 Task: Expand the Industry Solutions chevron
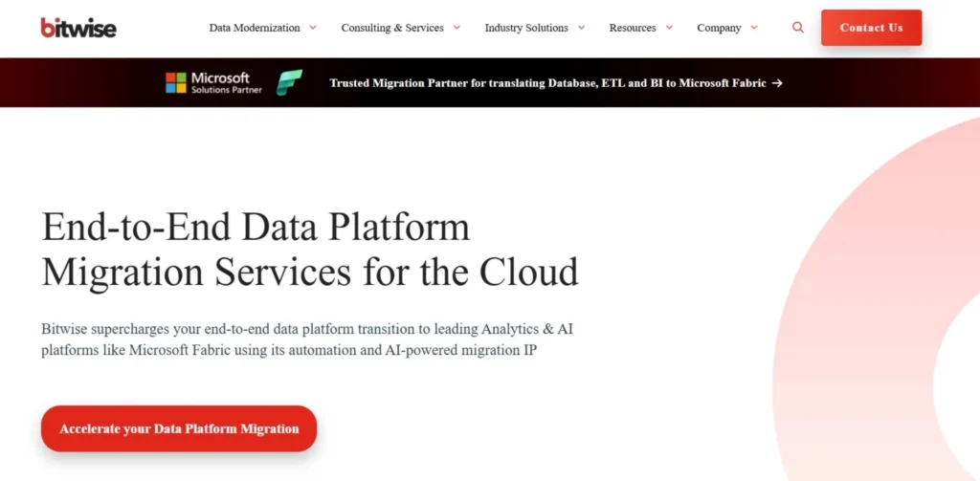(581, 28)
